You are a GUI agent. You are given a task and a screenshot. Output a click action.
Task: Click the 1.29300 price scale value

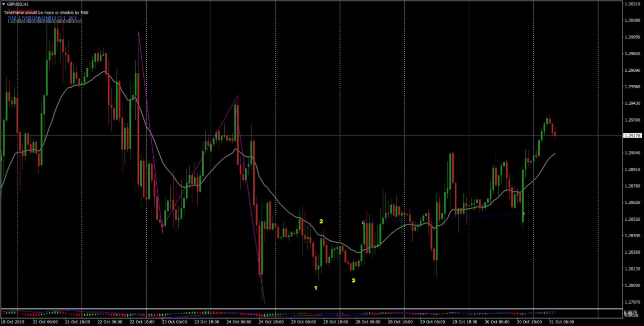(x=633, y=120)
